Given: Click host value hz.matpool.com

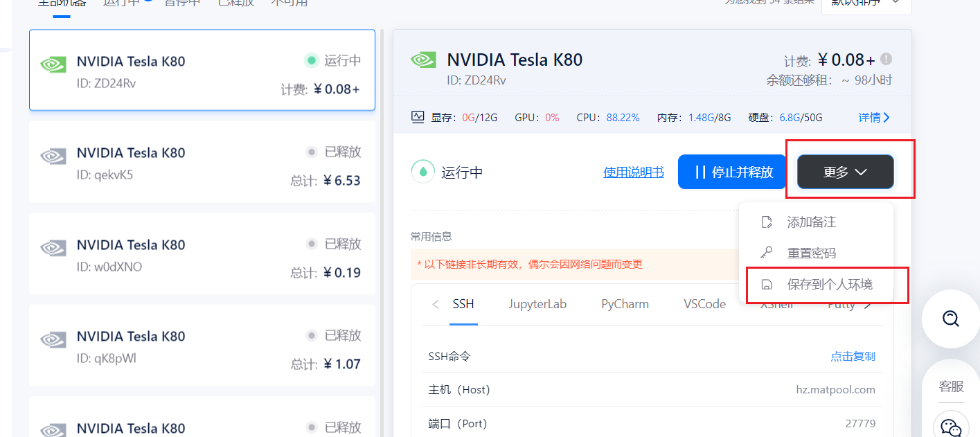Looking at the screenshot, I should pyautogui.click(x=835, y=390).
